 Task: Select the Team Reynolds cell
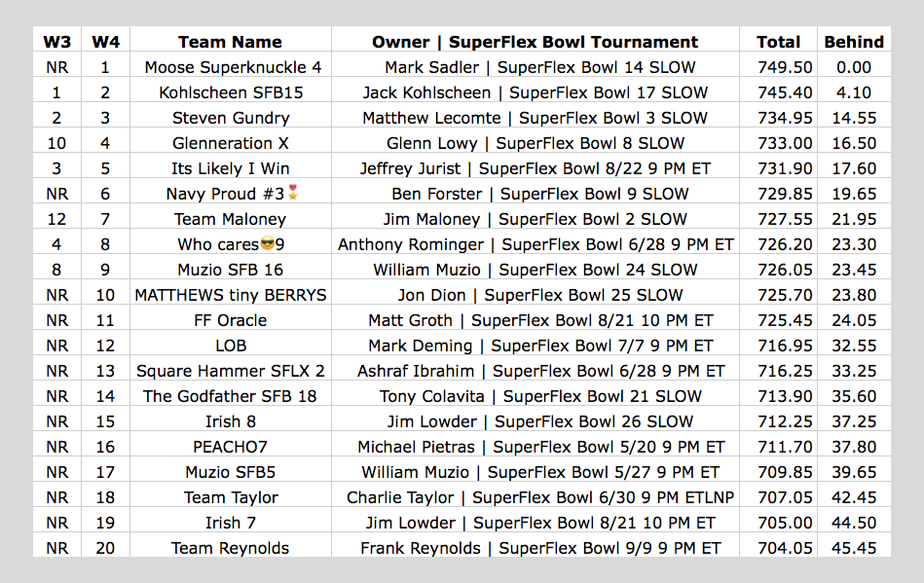coord(231,548)
